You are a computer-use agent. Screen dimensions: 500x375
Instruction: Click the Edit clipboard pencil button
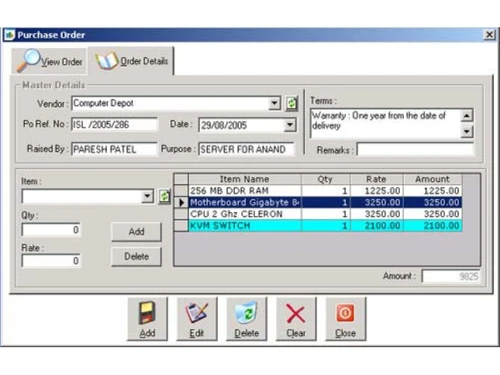(x=197, y=319)
